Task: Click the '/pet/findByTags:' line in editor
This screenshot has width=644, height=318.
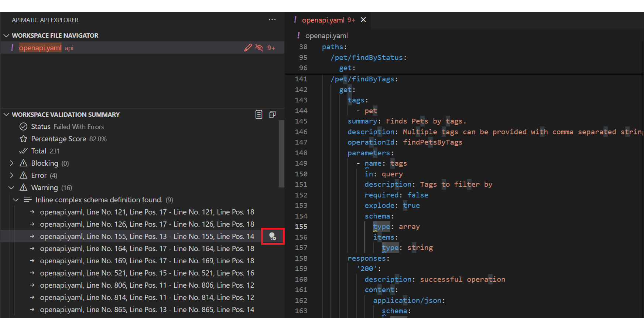Action: coord(364,79)
